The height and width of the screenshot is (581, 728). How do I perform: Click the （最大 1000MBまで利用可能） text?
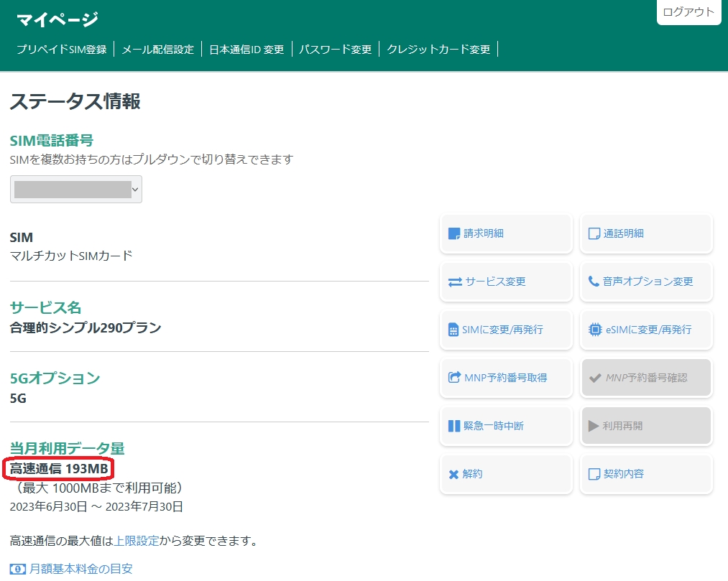pyautogui.click(x=98, y=488)
